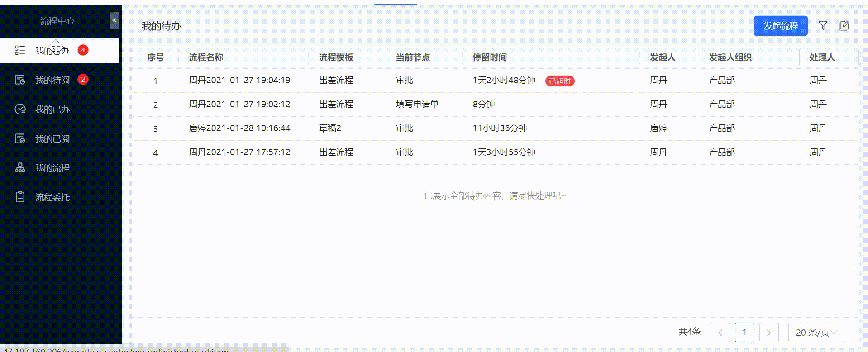Open process 周丹2021-01-27 17:57:12
The image size is (868, 352).
pos(239,152)
